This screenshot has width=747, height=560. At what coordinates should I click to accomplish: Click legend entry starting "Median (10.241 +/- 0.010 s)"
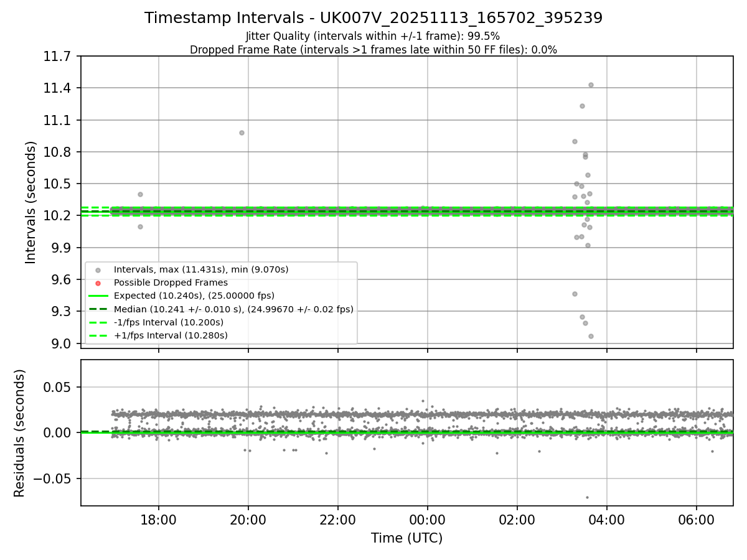(233, 309)
